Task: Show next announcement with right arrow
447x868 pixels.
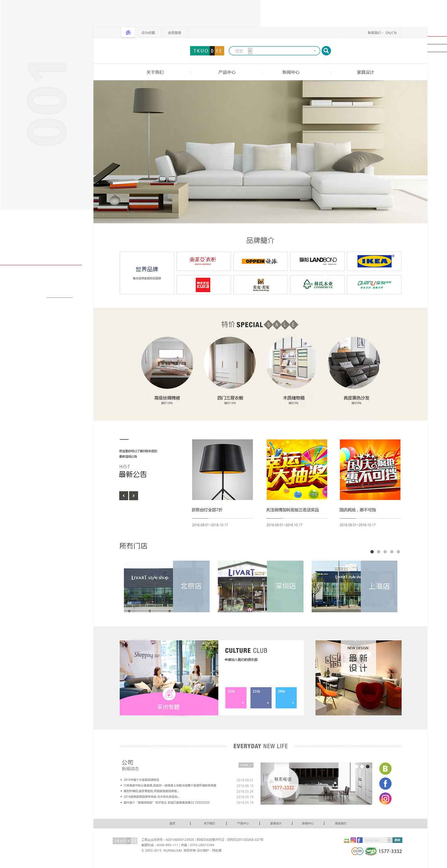Action: [133, 496]
